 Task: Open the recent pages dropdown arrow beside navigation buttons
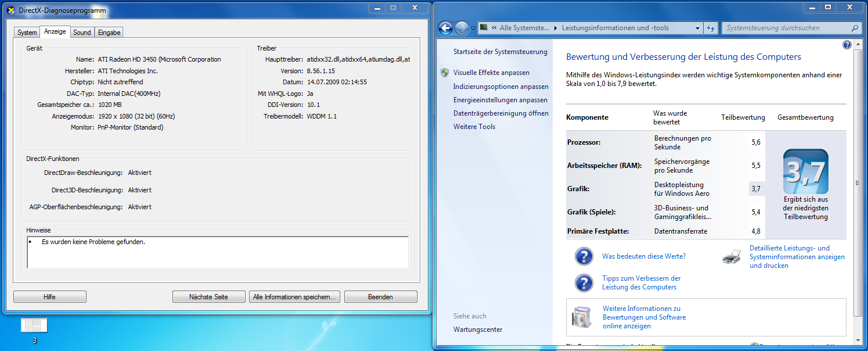point(473,28)
